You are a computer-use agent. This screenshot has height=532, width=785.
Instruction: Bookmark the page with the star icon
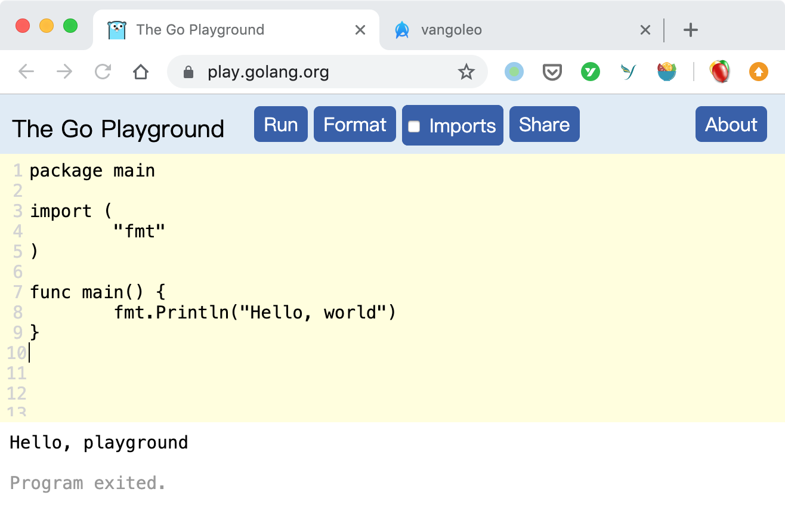point(466,72)
